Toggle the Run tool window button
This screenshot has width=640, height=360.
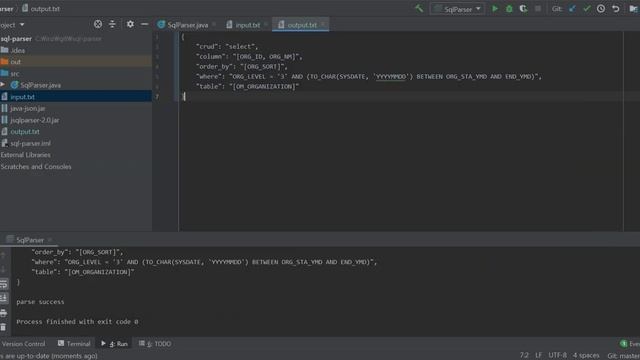coord(114,344)
